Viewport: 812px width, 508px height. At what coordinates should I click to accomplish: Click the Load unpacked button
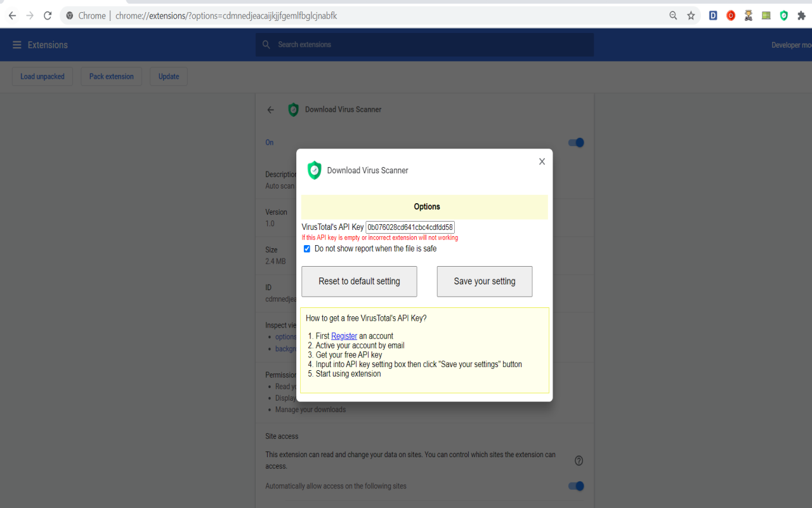point(43,77)
